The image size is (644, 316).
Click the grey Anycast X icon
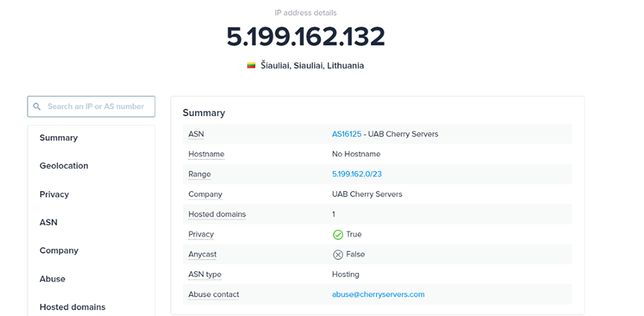[337, 254]
